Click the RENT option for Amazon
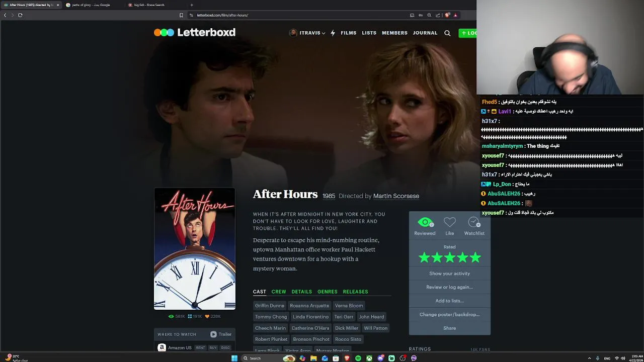Image resolution: width=644 pixels, height=362 pixels. (x=200, y=347)
